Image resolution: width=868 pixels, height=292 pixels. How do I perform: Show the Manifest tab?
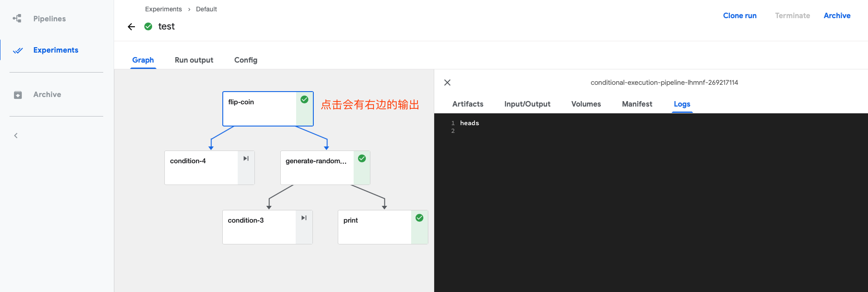point(637,104)
